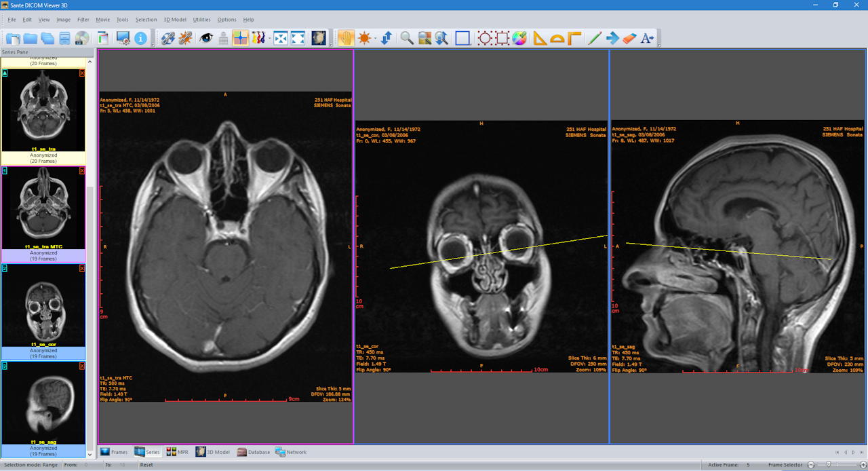Click the blue information icon
The width and height of the screenshot is (868, 471).
(141, 39)
